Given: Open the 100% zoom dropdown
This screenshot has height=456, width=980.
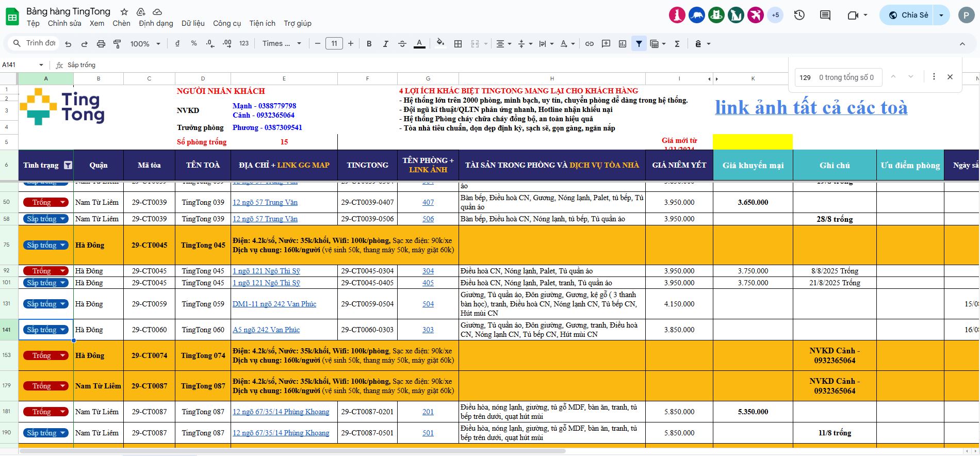Looking at the screenshot, I should (x=145, y=44).
